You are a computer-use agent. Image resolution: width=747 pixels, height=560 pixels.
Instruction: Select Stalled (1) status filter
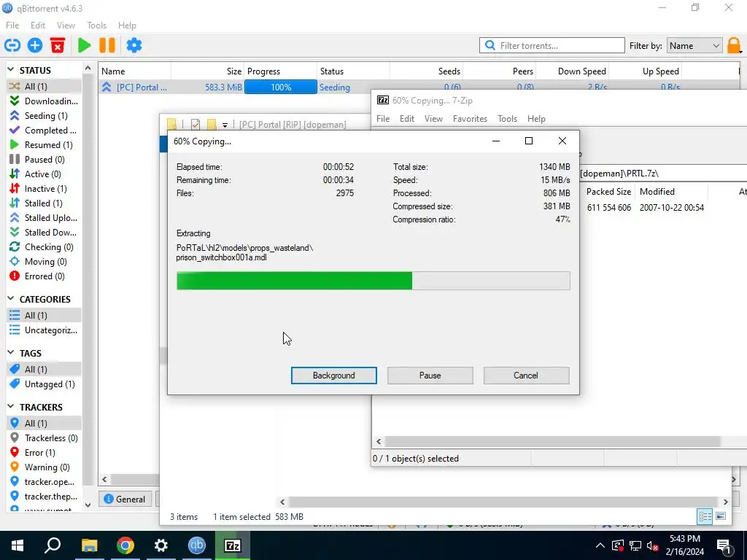point(44,203)
